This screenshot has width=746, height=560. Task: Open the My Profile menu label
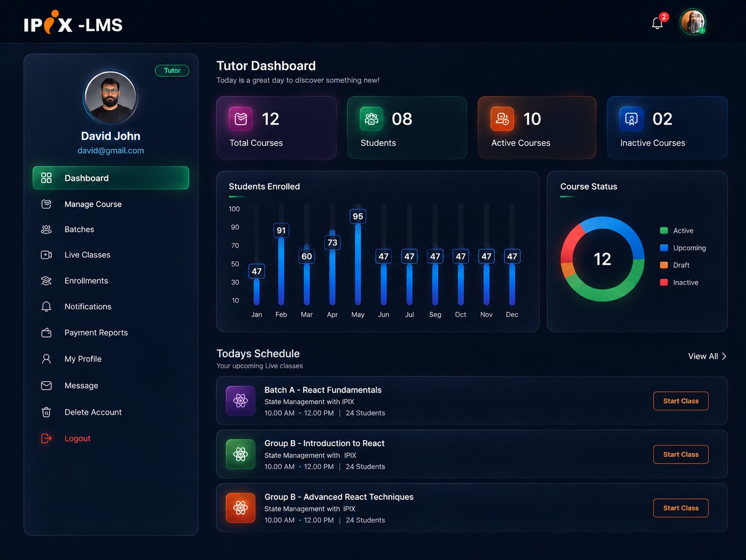point(83,359)
